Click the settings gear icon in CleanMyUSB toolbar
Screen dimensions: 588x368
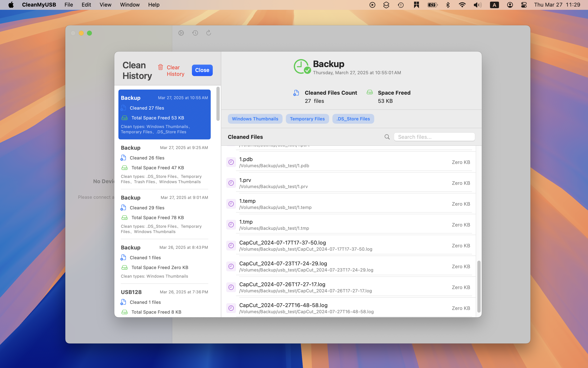pos(181,33)
